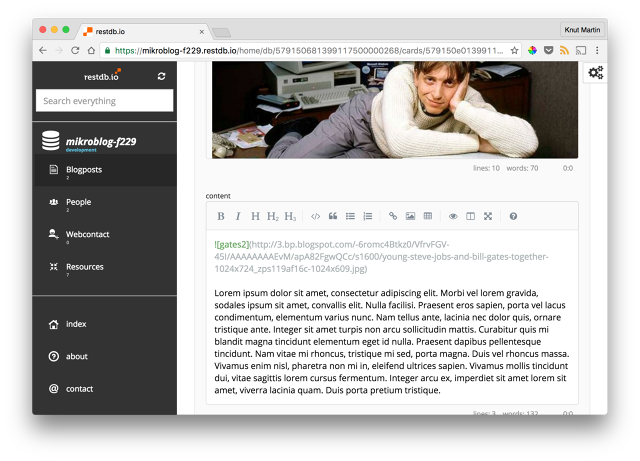The image size is (640, 461).
Task: Focus the Search everything field
Action: (x=104, y=100)
